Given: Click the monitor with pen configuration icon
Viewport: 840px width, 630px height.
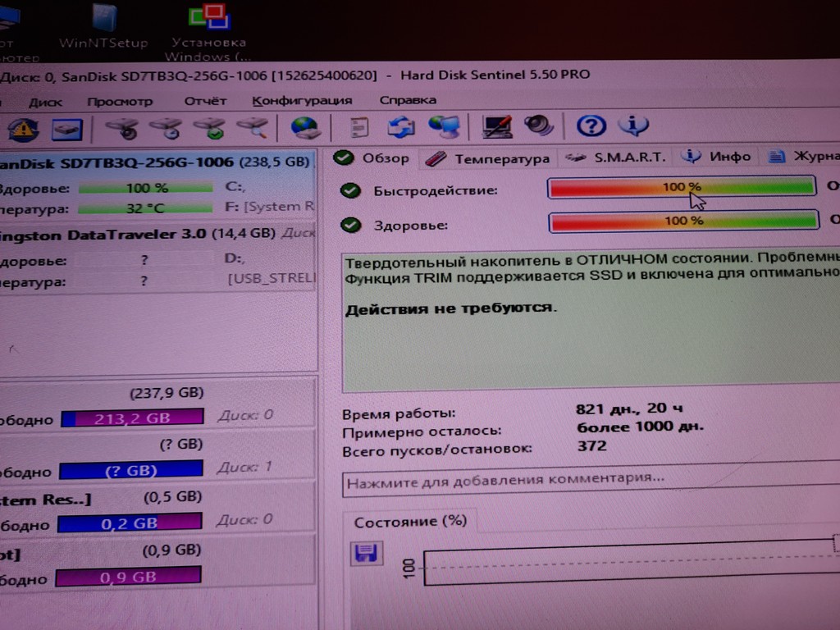Looking at the screenshot, I should pyautogui.click(x=496, y=127).
